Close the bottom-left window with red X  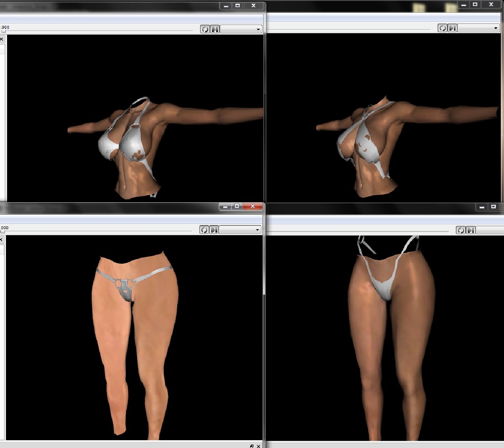[253, 206]
